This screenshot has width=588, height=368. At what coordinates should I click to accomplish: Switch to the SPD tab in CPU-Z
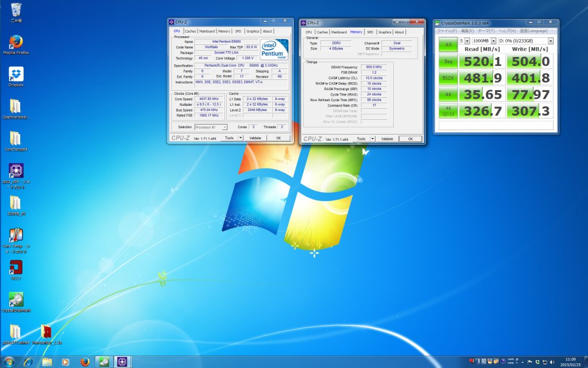[x=239, y=31]
